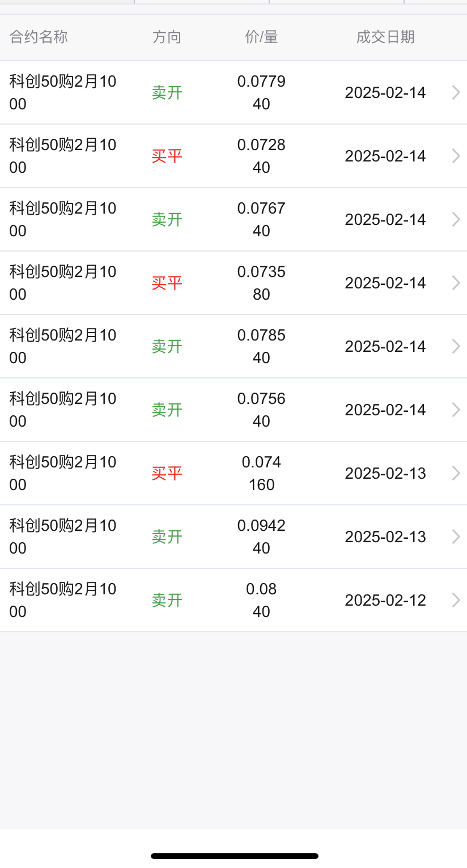Tap right arrow of the 0.0756 trade
The width and height of the screenshot is (467, 868).
456,410
